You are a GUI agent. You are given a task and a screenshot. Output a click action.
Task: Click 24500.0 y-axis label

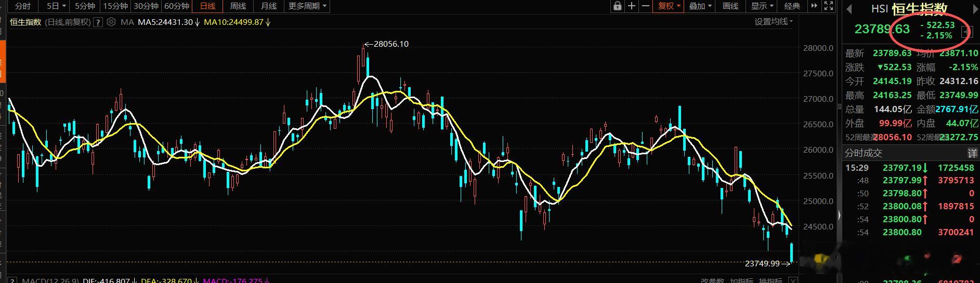tap(818, 227)
